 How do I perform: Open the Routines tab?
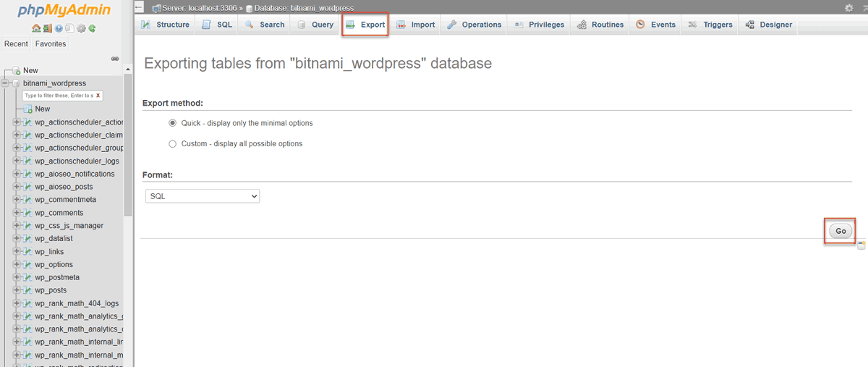click(x=600, y=25)
